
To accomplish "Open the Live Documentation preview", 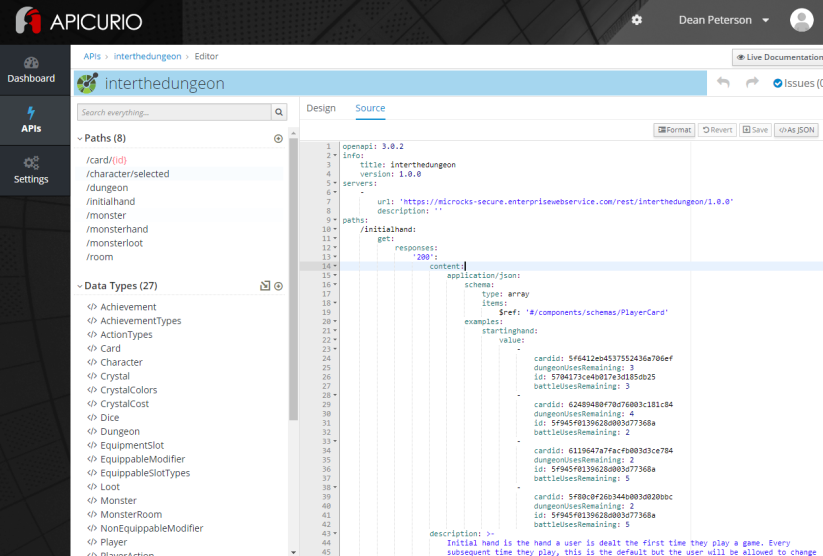I will pyautogui.click(x=779, y=58).
